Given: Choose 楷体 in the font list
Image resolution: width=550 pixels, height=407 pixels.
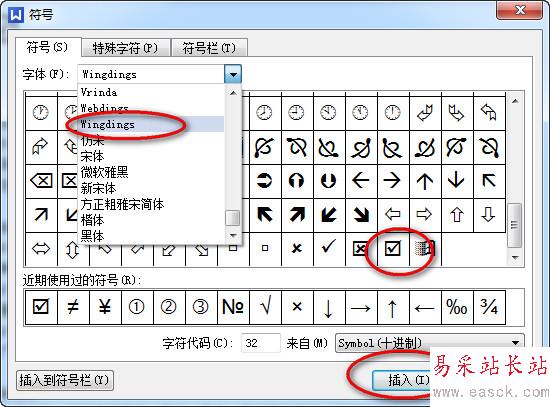Looking at the screenshot, I should (151, 220).
